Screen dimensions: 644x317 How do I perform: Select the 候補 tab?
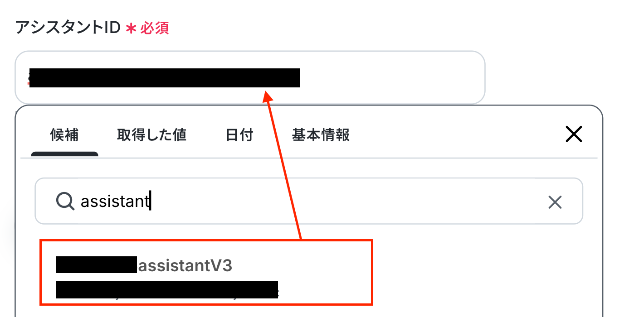[x=64, y=135]
